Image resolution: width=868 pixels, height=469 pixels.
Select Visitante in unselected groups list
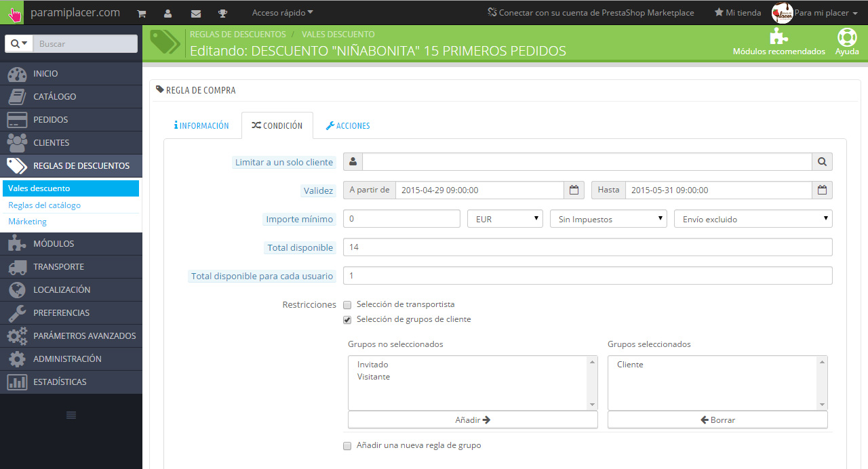tap(374, 377)
